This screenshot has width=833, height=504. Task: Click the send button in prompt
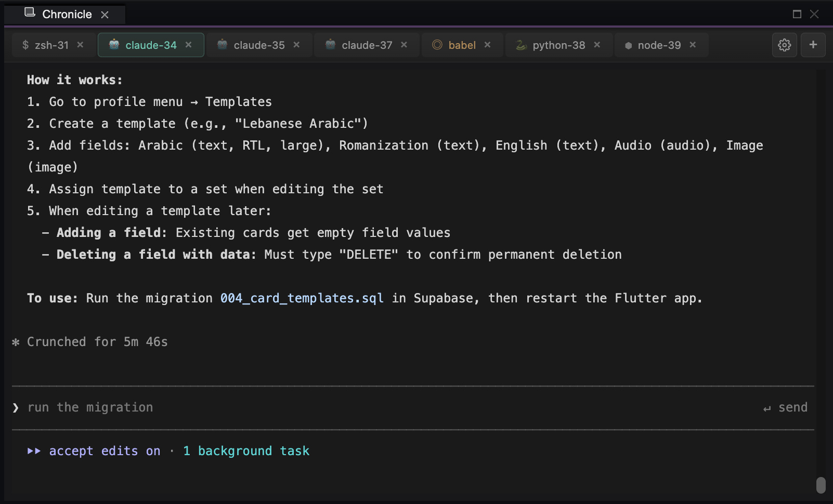(786, 408)
